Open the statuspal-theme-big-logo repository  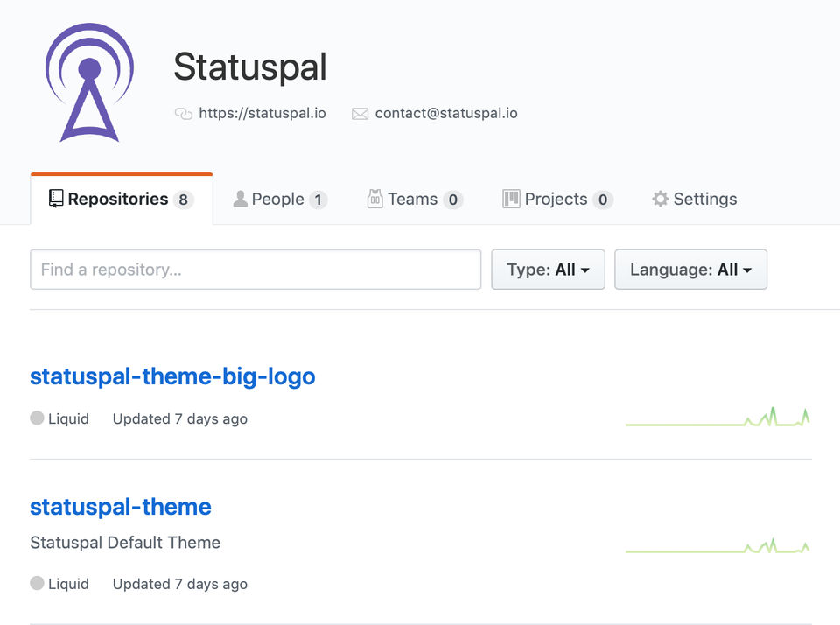[x=172, y=376]
